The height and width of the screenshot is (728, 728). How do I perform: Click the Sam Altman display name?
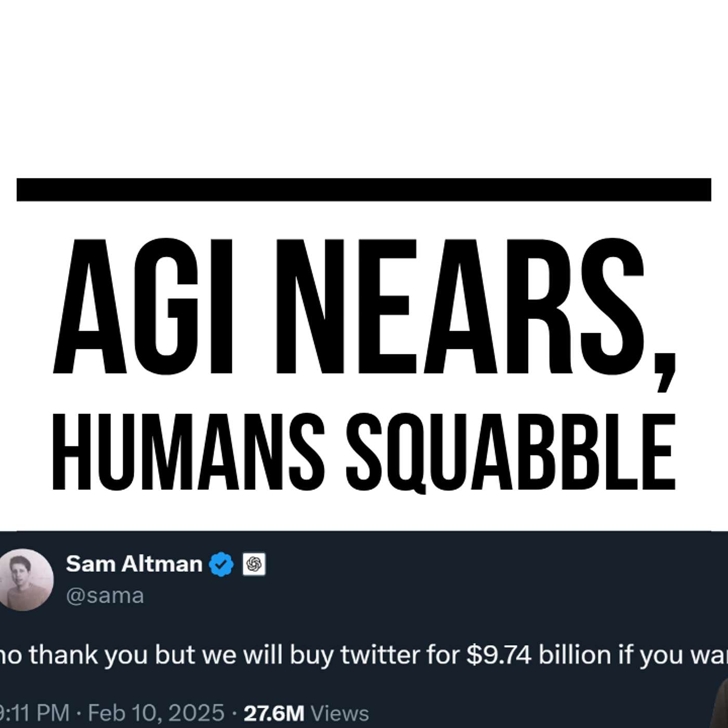pyautogui.click(x=134, y=564)
